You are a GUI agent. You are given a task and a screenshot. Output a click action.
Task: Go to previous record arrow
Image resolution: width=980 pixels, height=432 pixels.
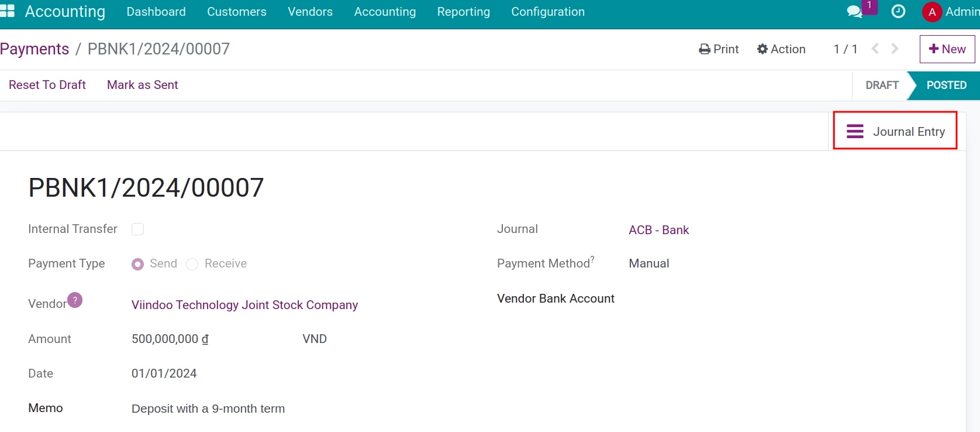click(875, 49)
